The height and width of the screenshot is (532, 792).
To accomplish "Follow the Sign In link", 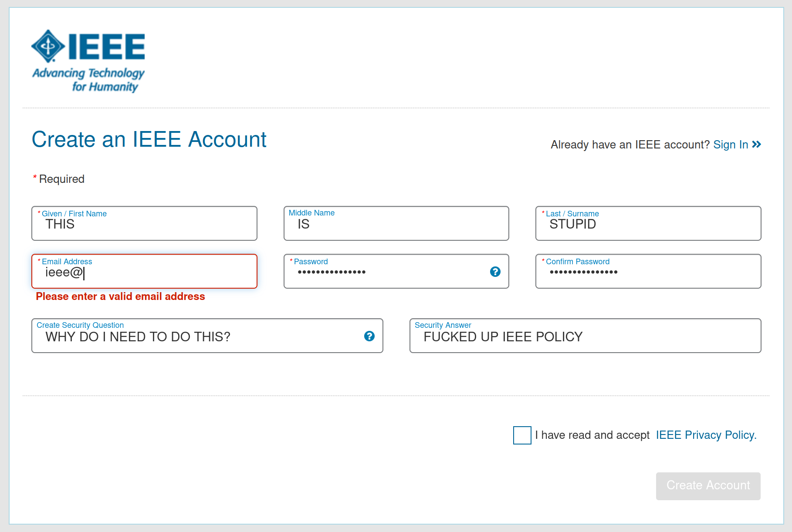I will (731, 145).
